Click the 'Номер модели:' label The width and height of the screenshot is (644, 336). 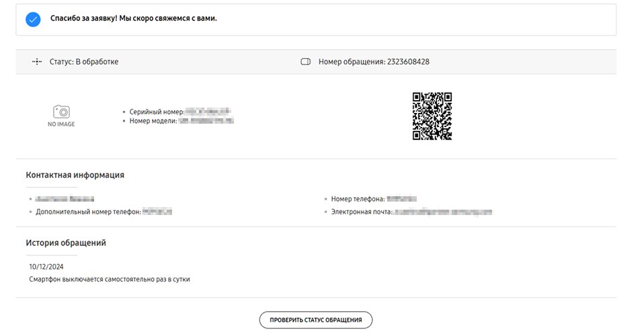coord(153,121)
